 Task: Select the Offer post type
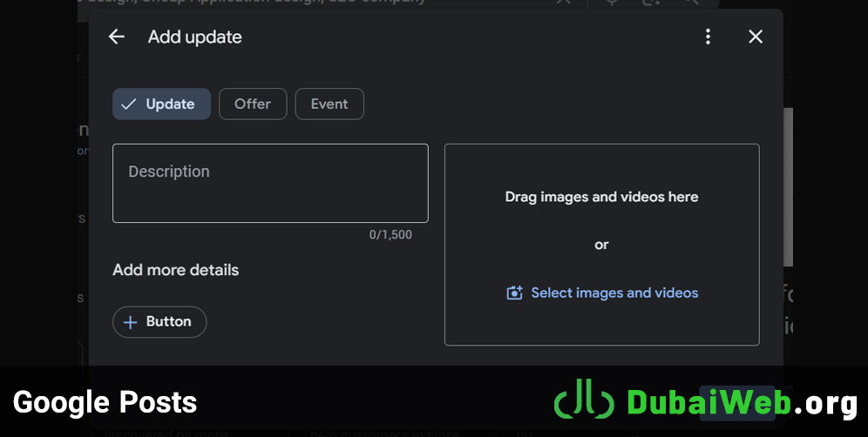point(253,104)
